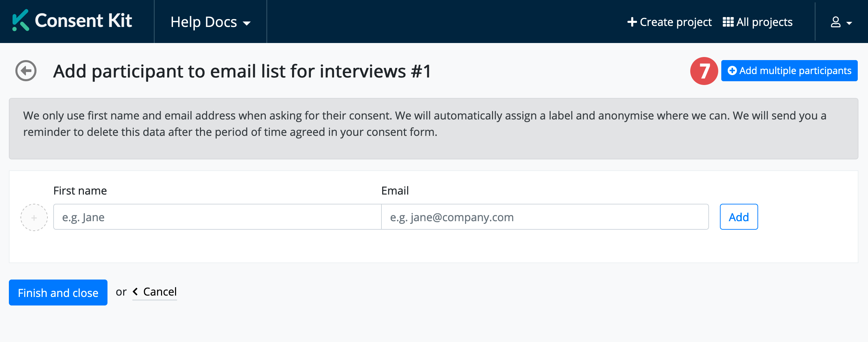868x342 pixels.
Task: Click the user profile icon
Action: pos(836,22)
